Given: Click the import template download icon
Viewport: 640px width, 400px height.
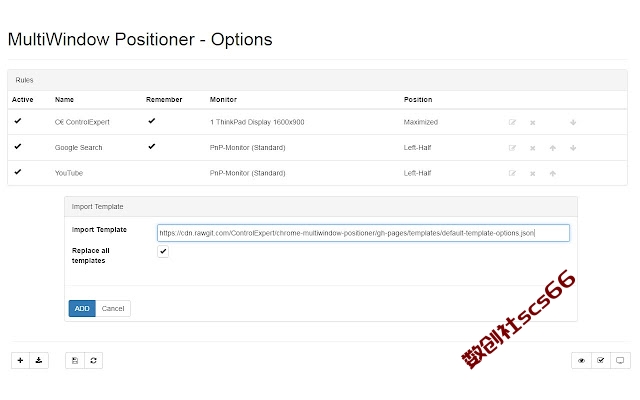Looking at the screenshot, I should (x=39, y=360).
